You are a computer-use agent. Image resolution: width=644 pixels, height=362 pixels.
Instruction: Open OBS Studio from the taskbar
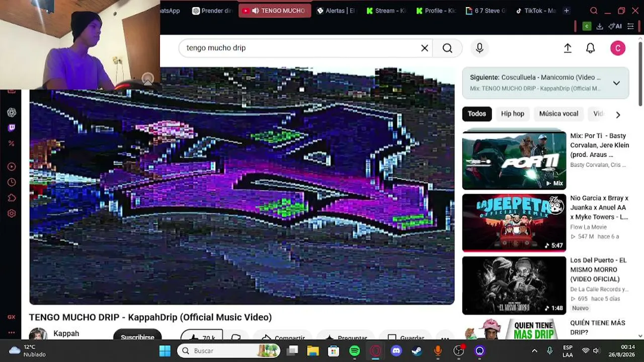click(x=459, y=350)
